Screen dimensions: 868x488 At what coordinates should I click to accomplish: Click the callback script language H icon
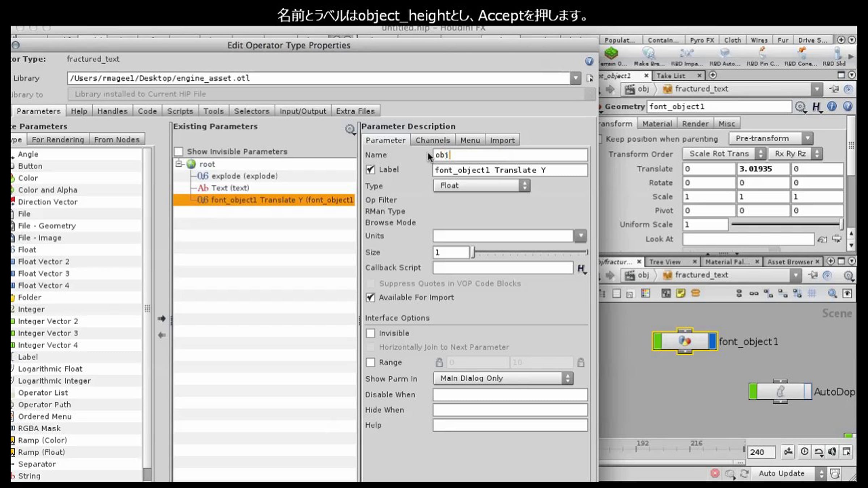coord(581,269)
